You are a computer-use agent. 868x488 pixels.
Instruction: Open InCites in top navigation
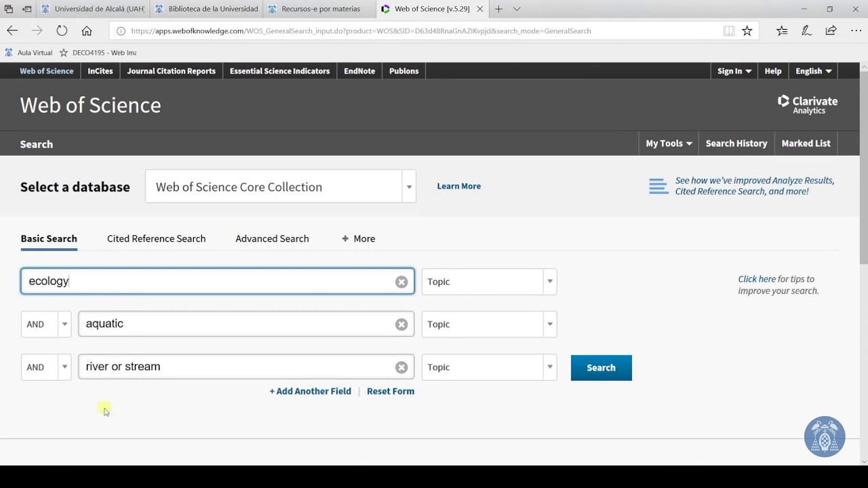coord(100,71)
